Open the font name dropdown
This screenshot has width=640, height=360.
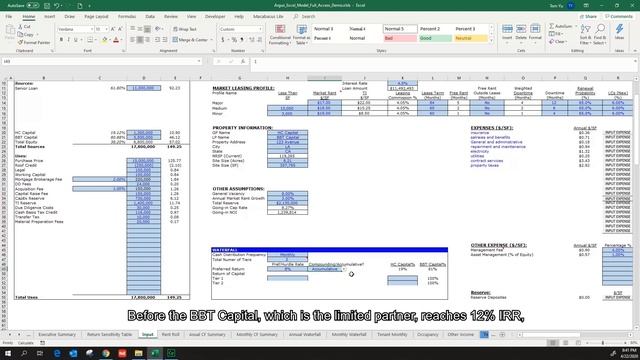click(91, 29)
